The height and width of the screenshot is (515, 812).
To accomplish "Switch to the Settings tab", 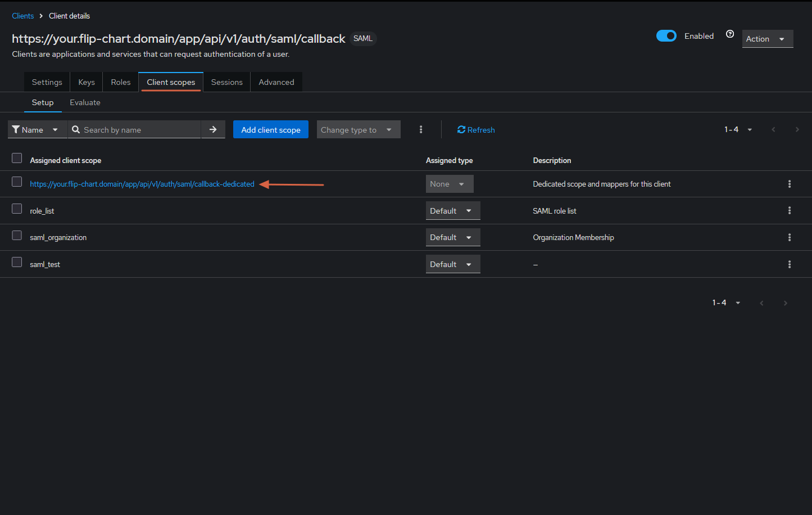I will point(47,82).
